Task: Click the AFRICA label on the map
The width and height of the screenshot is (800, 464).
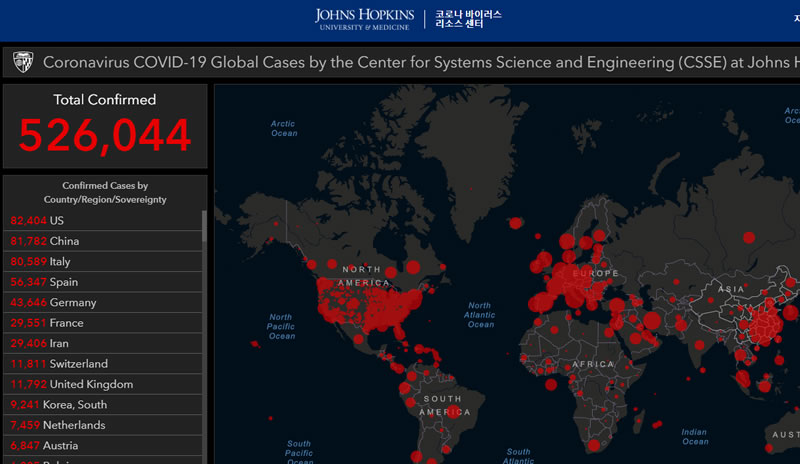Action: tap(593, 364)
